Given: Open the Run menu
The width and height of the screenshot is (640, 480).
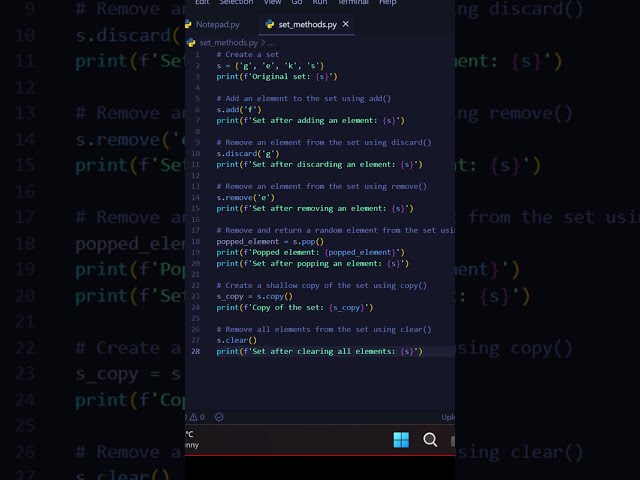Looking at the screenshot, I should click(x=320, y=2).
